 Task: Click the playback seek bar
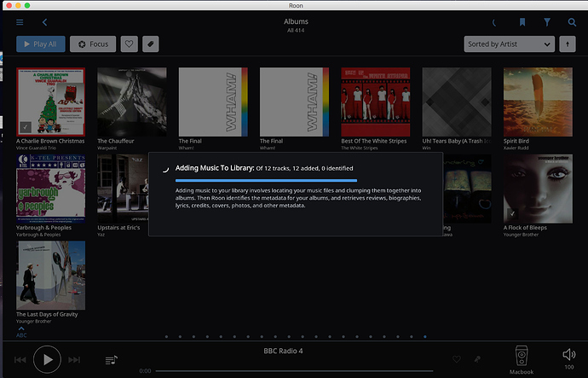pos(294,371)
